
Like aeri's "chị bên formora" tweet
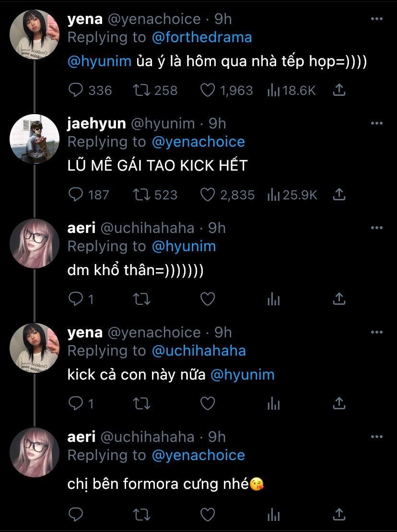tap(207, 515)
